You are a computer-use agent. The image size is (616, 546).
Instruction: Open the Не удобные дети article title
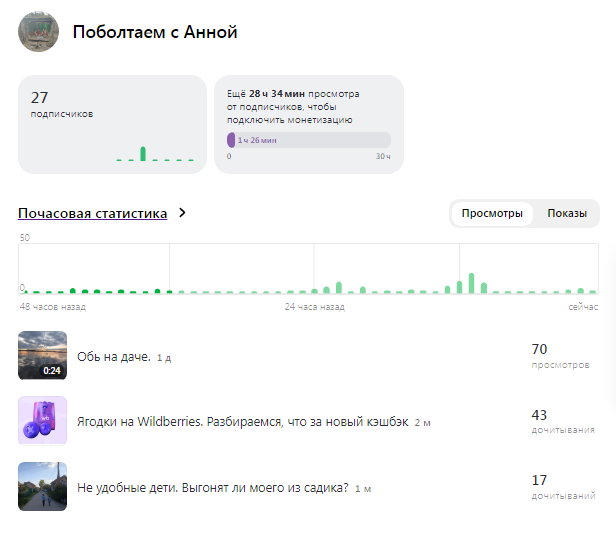213,488
